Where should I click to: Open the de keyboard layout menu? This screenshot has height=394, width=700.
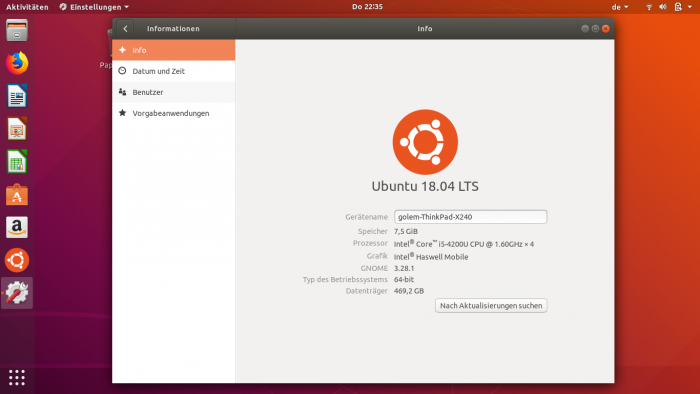click(620, 7)
